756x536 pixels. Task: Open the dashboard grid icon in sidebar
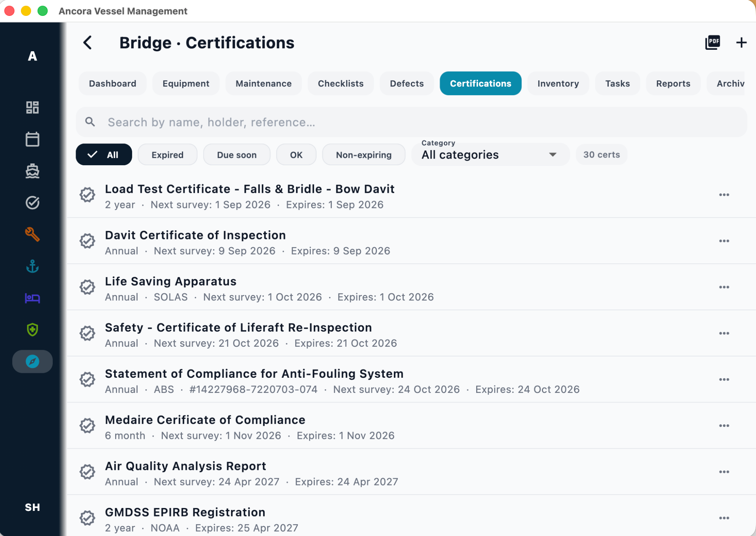(32, 107)
